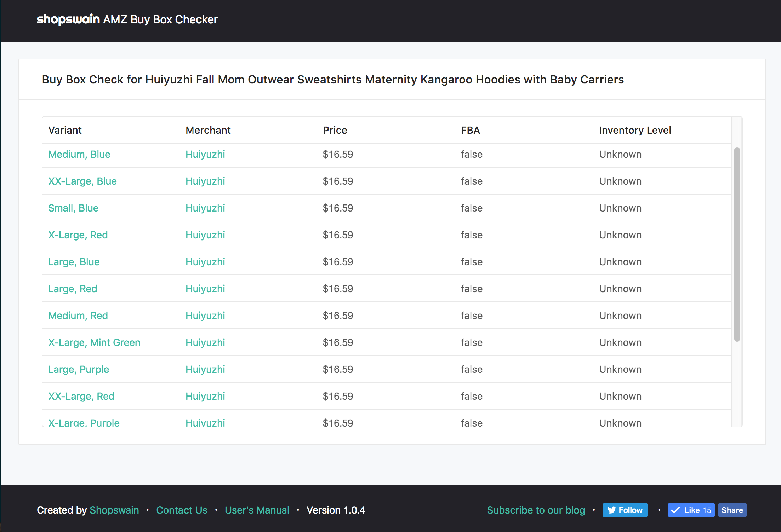Click Subscribe to our blog link

[x=536, y=510]
